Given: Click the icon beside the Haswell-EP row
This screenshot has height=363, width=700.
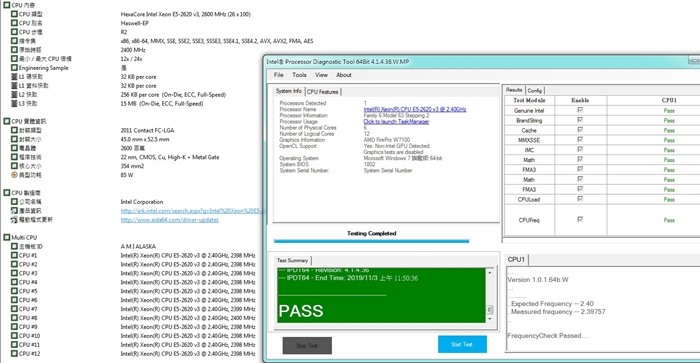Looking at the screenshot, I should tap(14, 23).
